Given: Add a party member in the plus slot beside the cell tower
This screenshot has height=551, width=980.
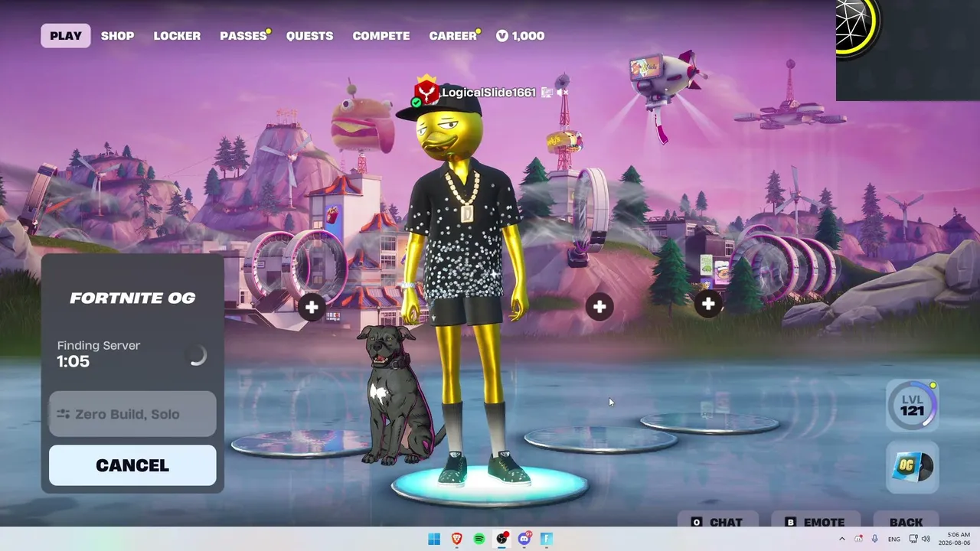Looking at the screenshot, I should pos(599,307).
